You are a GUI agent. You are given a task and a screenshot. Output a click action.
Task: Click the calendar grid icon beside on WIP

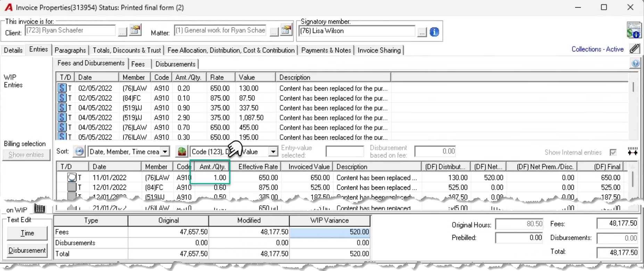click(40, 209)
